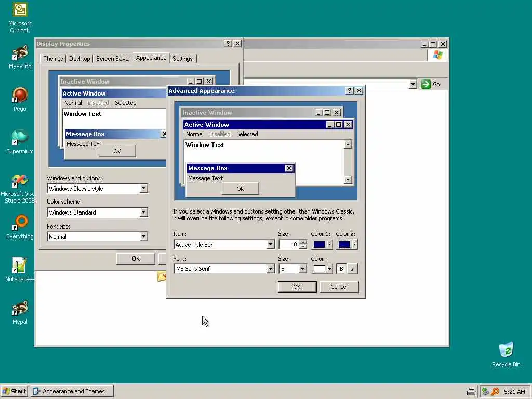Click the network tray icon beside keyboard
The width and height of the screenshot is (532, 399).
[x=485, y=392]
